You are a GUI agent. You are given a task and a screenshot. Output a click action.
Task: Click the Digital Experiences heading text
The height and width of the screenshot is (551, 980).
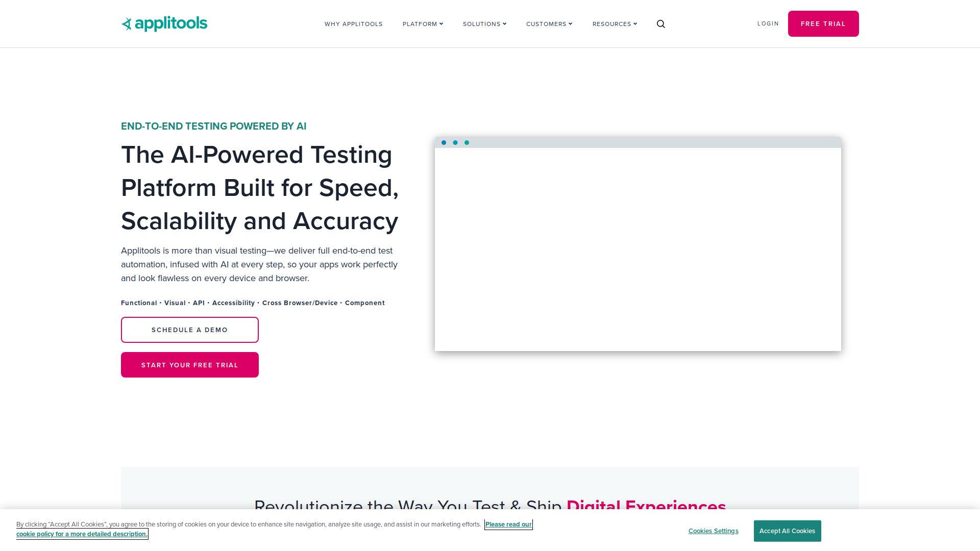point(646,505)
